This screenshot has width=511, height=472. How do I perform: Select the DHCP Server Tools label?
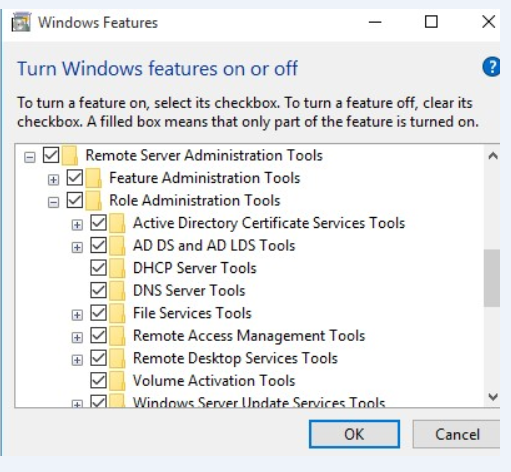[x=195, y=268]
